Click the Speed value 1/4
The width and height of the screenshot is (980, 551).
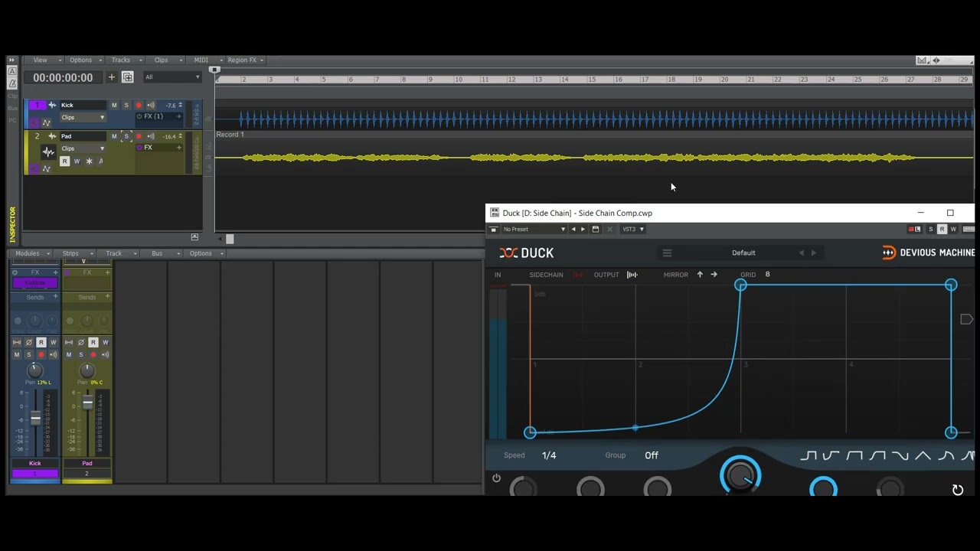pyautogui.click(x=549, y=455)
